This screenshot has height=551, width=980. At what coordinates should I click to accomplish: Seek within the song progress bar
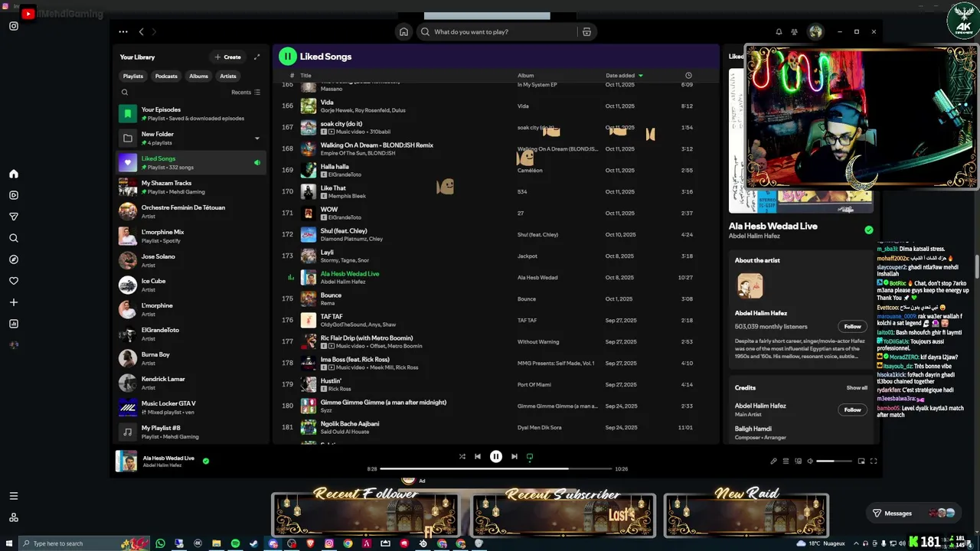click(x=495, y=468)
